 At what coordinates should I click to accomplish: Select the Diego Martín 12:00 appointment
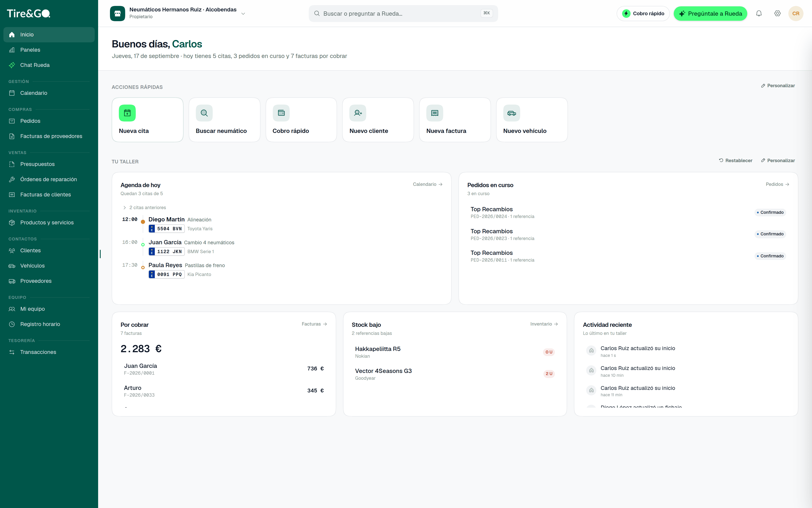coord(281,224)
